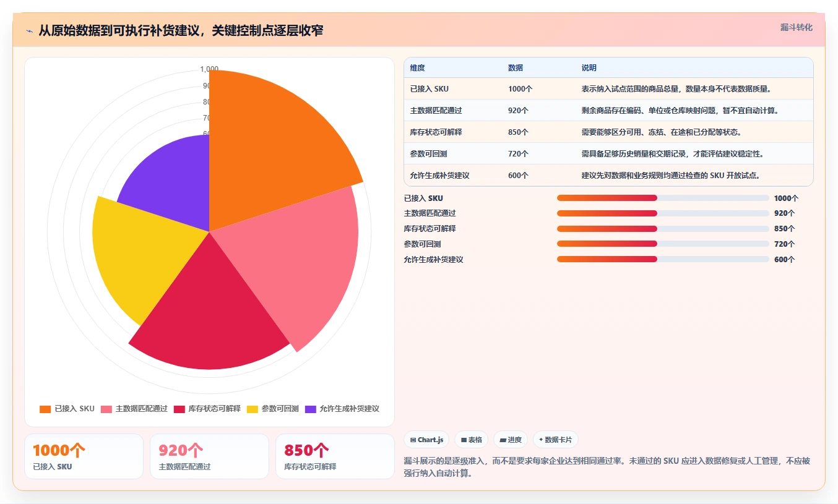Open the 1000个 已接入 SKU data card
Viewport: 838px width, 504px height.
click(x=84, y=456)
